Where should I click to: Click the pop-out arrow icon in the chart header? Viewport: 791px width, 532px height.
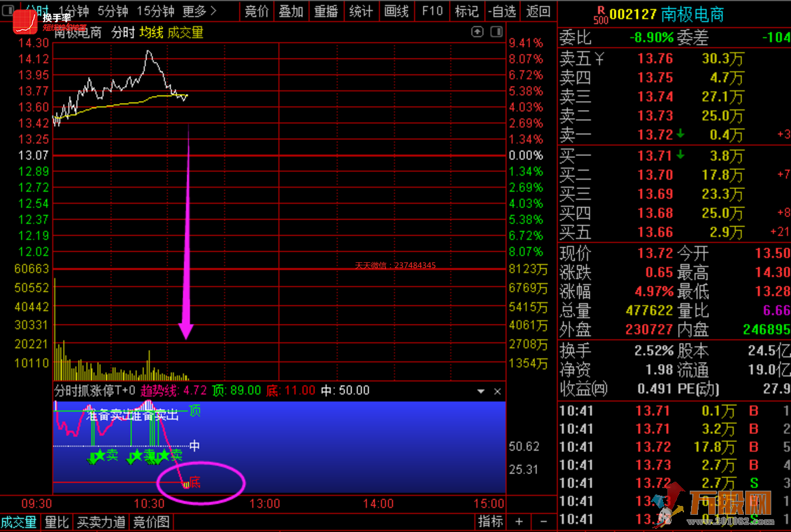click(477, 32)
